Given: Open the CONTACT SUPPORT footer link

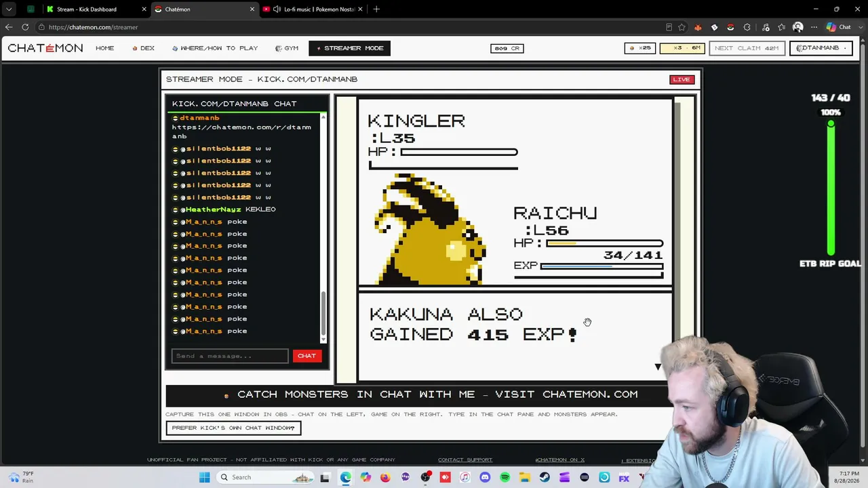Looking at the screenshot, I should pyautogui.click(x=465, y=460).
